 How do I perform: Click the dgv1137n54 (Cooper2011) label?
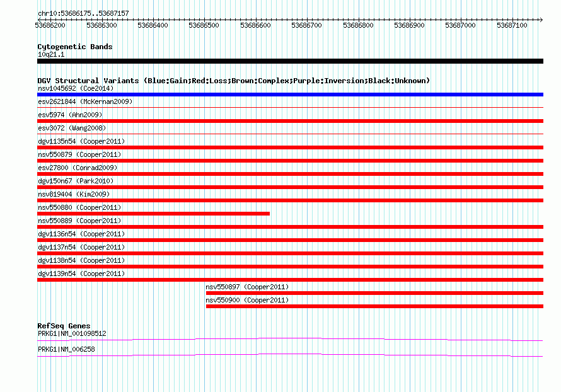pos(81,247)
